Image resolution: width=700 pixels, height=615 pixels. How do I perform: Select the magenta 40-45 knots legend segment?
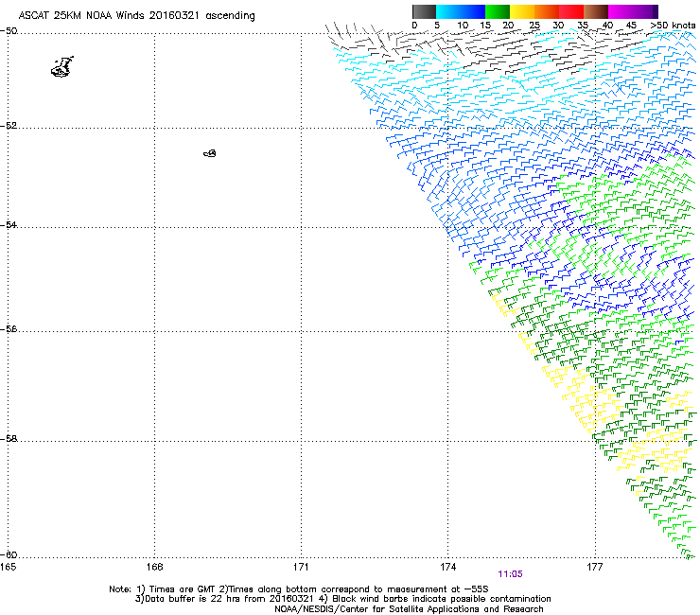621,11
